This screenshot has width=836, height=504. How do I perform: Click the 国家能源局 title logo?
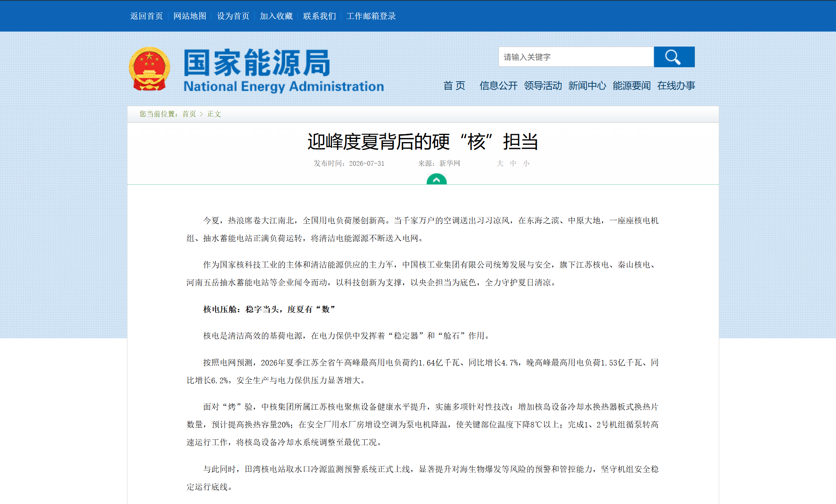[x=284, y=71]
